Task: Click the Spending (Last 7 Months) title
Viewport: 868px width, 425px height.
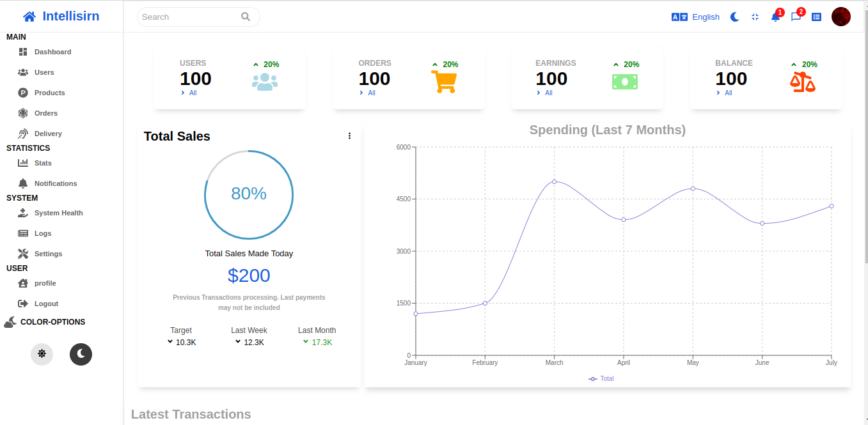Action: coord(608,130)
